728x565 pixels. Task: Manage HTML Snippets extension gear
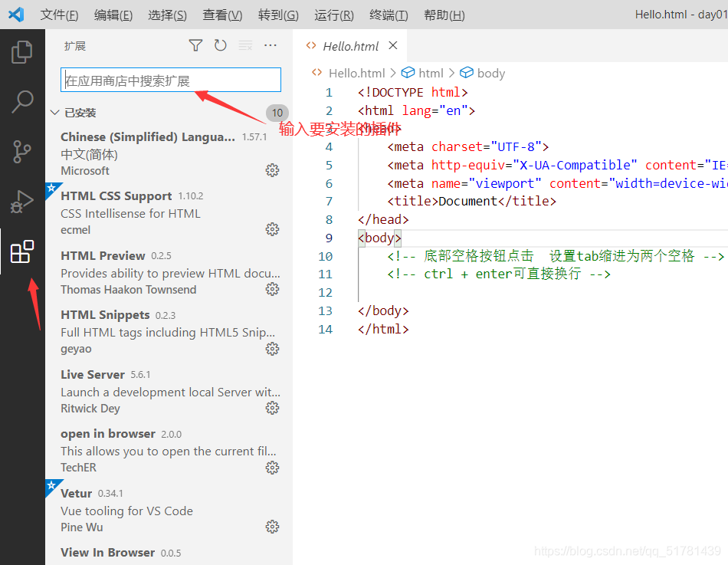(272, 349)
